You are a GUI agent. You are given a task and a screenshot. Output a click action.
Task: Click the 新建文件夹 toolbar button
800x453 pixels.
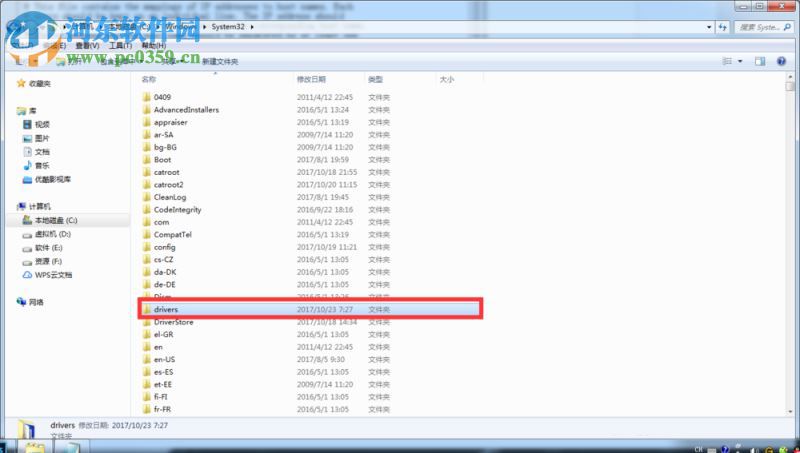coord(220,61)
